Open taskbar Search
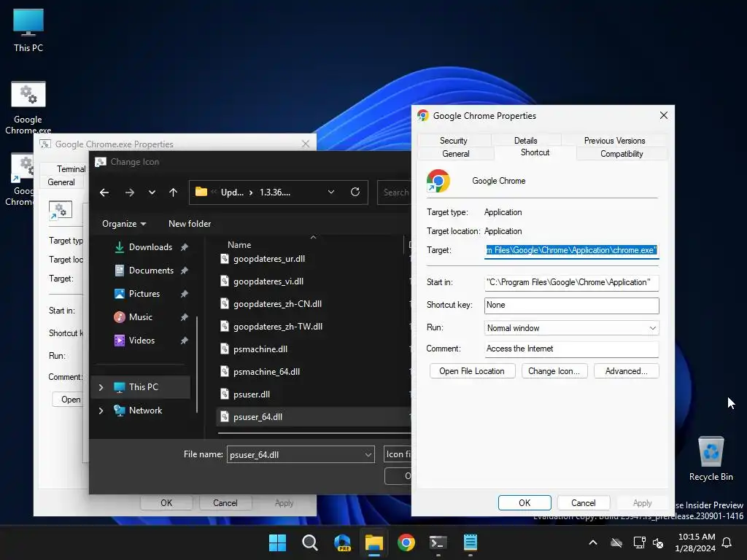Screen dimensions: 747x560 point(309,542)
